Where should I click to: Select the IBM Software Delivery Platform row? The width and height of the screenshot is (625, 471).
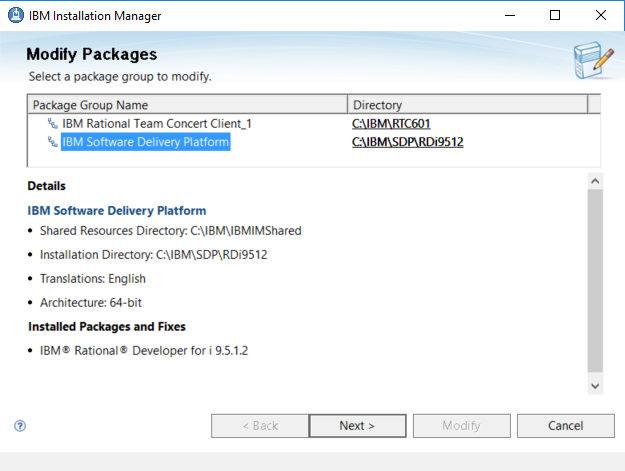click(314, 142)
